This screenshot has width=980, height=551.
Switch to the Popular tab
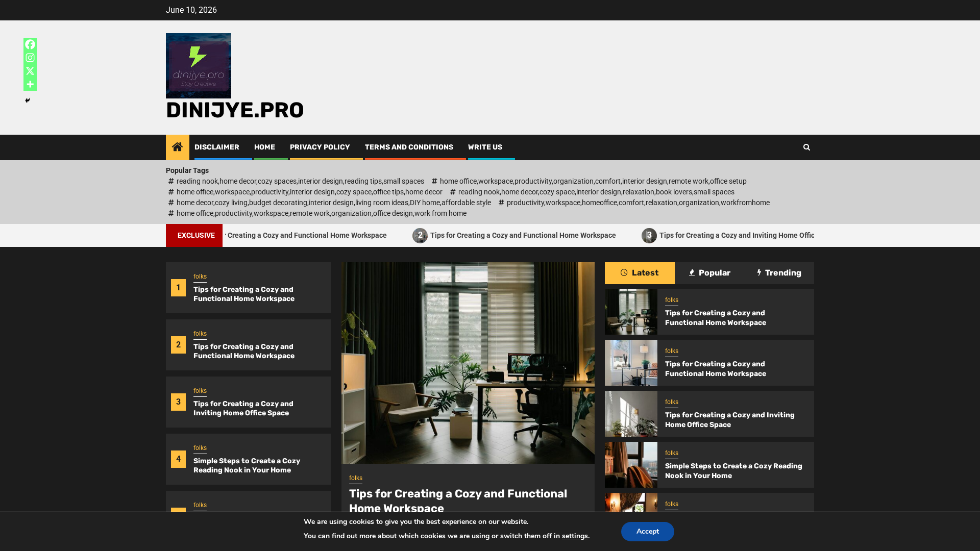pos(709,273)
